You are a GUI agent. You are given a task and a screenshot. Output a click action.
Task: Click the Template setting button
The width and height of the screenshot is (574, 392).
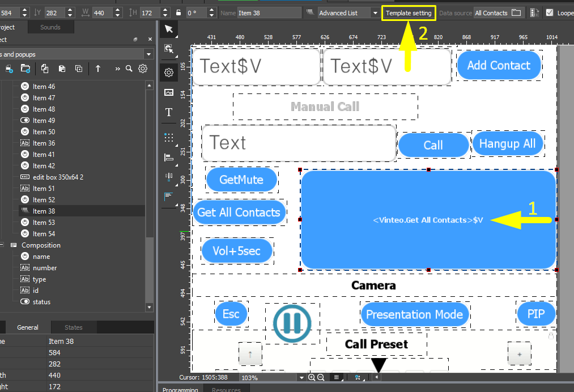409,13
